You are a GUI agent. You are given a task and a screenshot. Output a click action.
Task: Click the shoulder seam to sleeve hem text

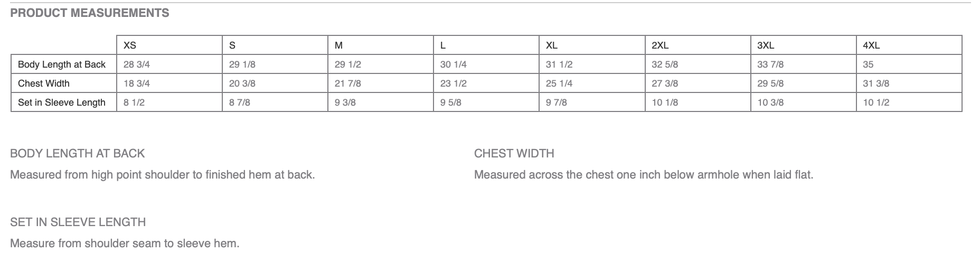click(125, 244)
